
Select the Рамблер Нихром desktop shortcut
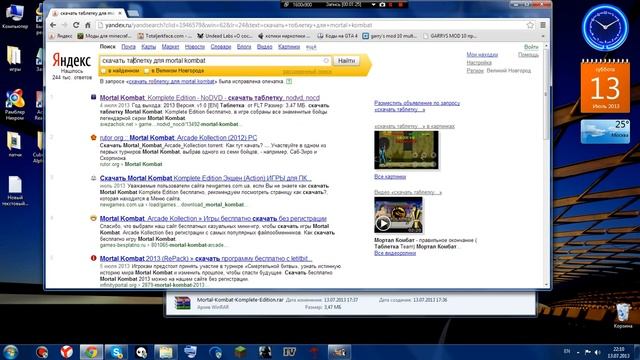coord(15,105)
